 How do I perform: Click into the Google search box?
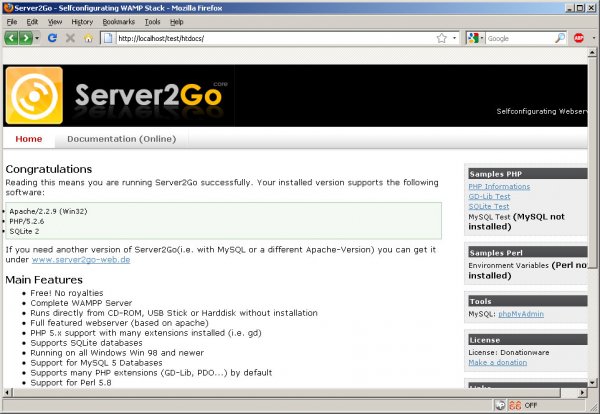[520, 38]
